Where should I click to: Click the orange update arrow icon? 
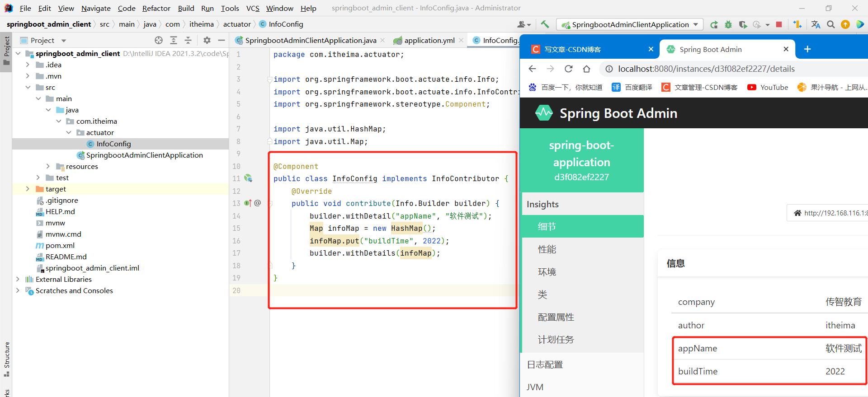[845, 24]
